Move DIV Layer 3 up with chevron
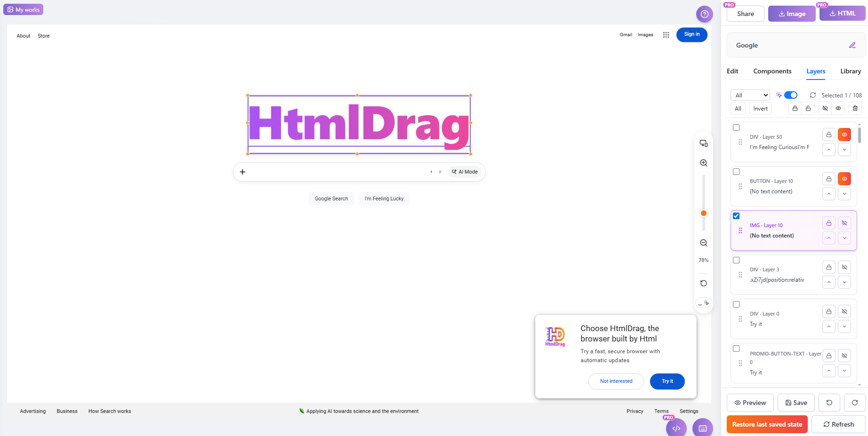 pyautogui.click(x=829, y=282)
